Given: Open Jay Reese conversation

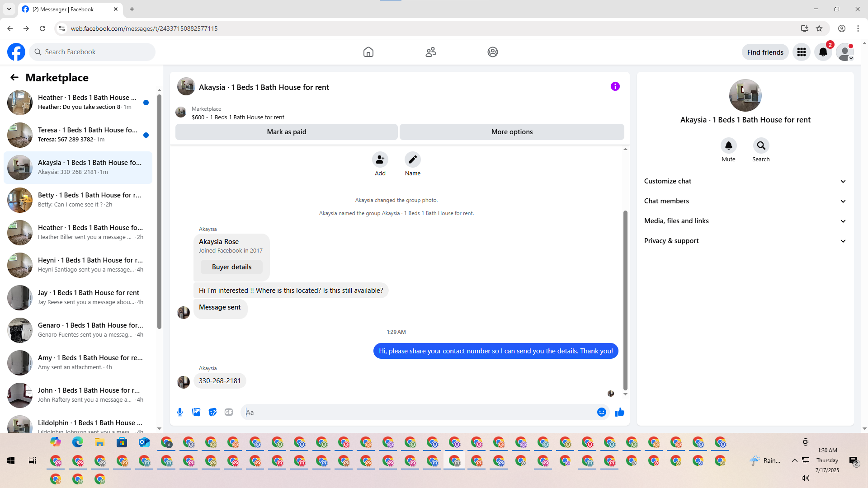Looking at the screenshot, I should [78, 298].
